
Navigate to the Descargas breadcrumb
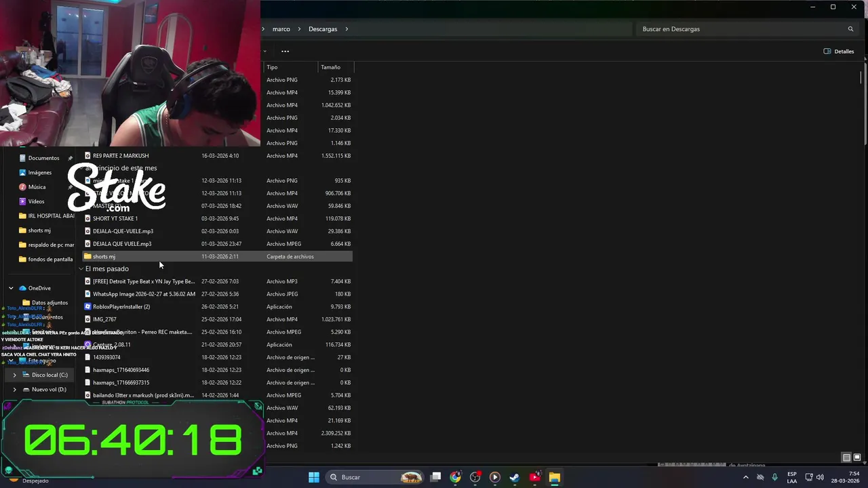323,29
